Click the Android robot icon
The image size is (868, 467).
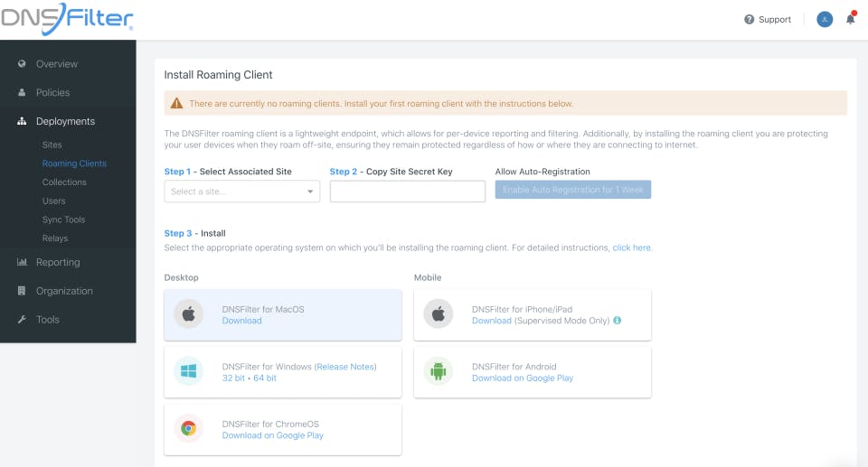click(x=438, y=371)
